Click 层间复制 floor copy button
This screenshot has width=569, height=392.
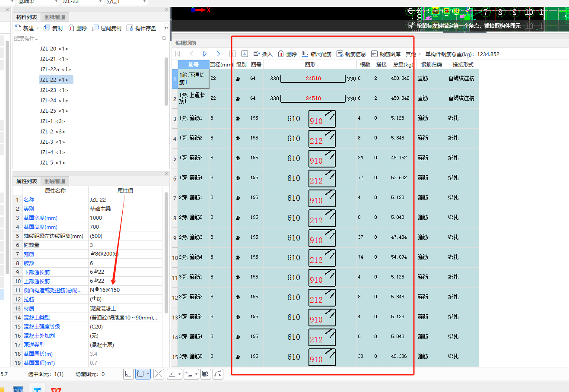tap(107, 28)
